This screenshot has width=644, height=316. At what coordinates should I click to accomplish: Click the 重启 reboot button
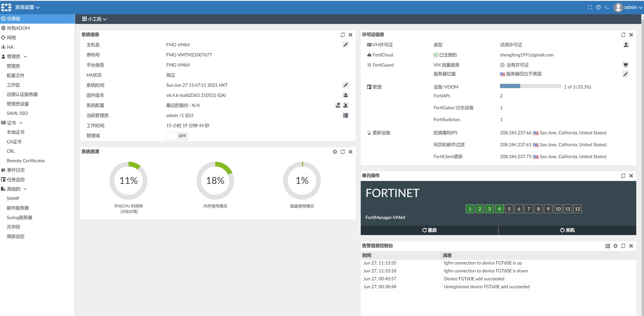[429, 230]
